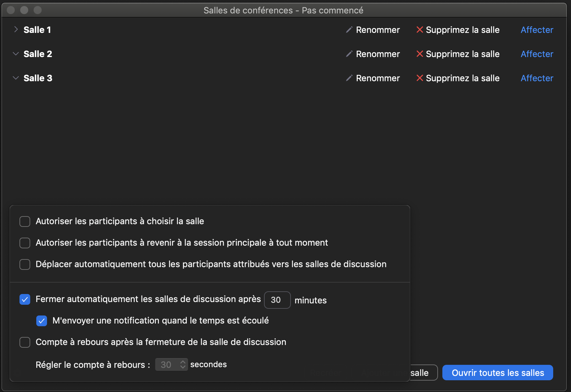Enable letting participants choose their room
Viewport: 571px width, 392px height.
click(x=25, y=222)
